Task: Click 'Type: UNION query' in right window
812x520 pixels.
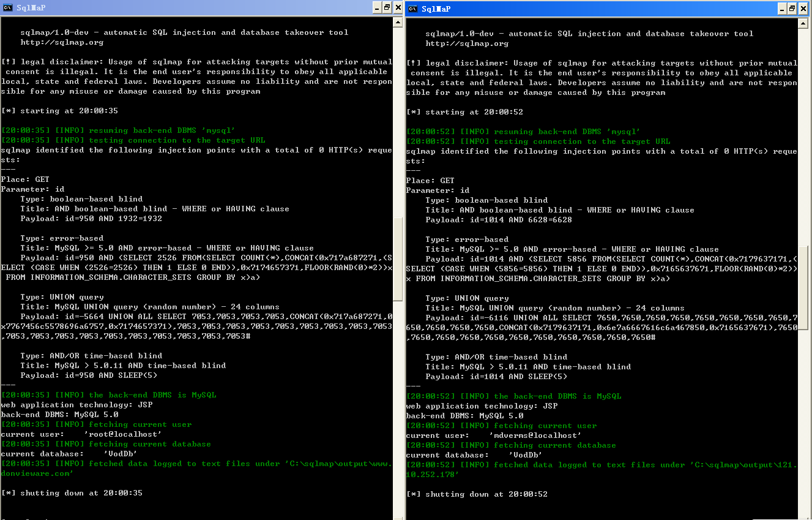Action: [x=467, y=298]
